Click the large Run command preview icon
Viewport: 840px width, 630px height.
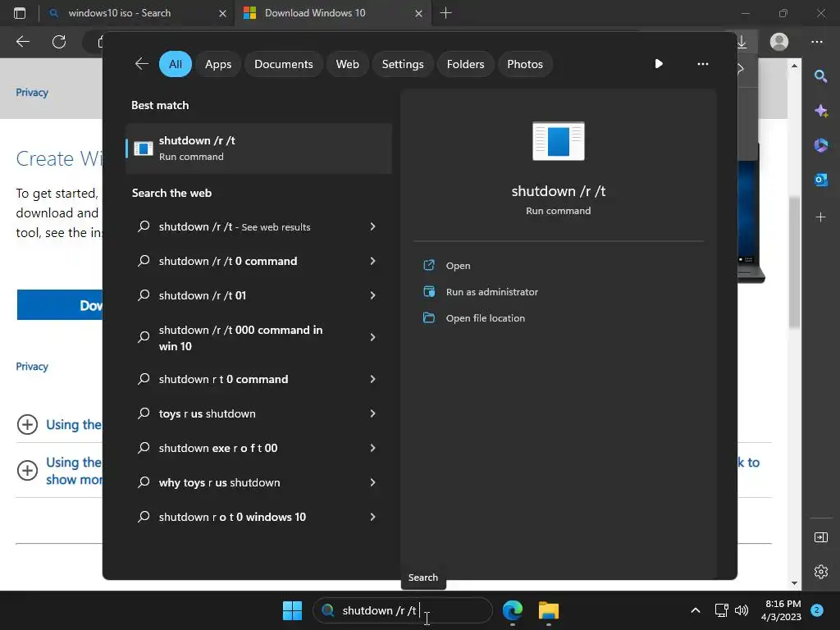pyautogui.click(x=558, y=141)
